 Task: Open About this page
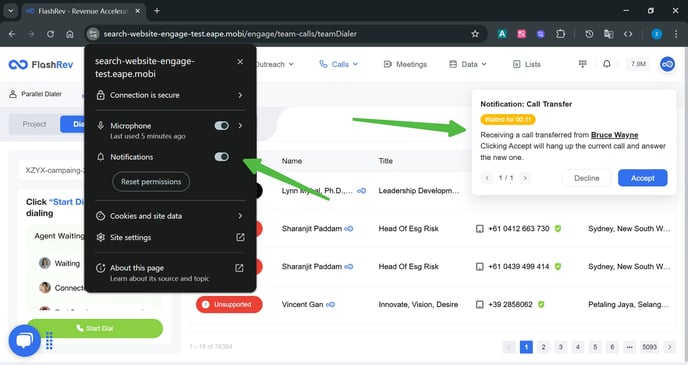point(170,273)
